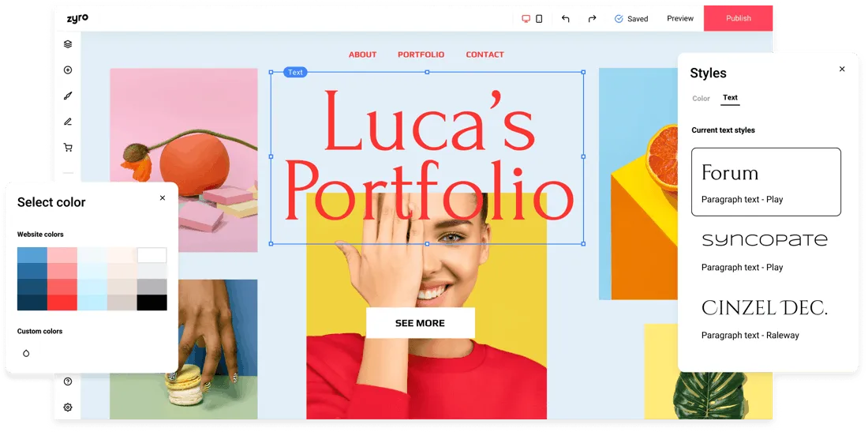Screen dimensions: 868x432
Task: Select the Text tab in Styles
Action: [x=730, y=98]
